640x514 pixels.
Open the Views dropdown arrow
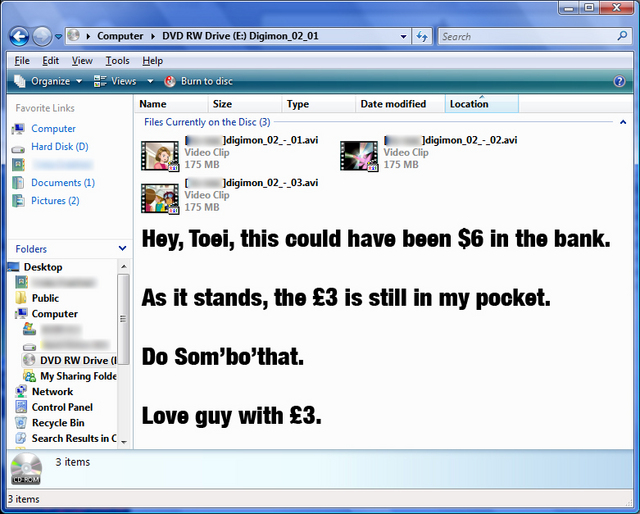(x=150, y=81)
